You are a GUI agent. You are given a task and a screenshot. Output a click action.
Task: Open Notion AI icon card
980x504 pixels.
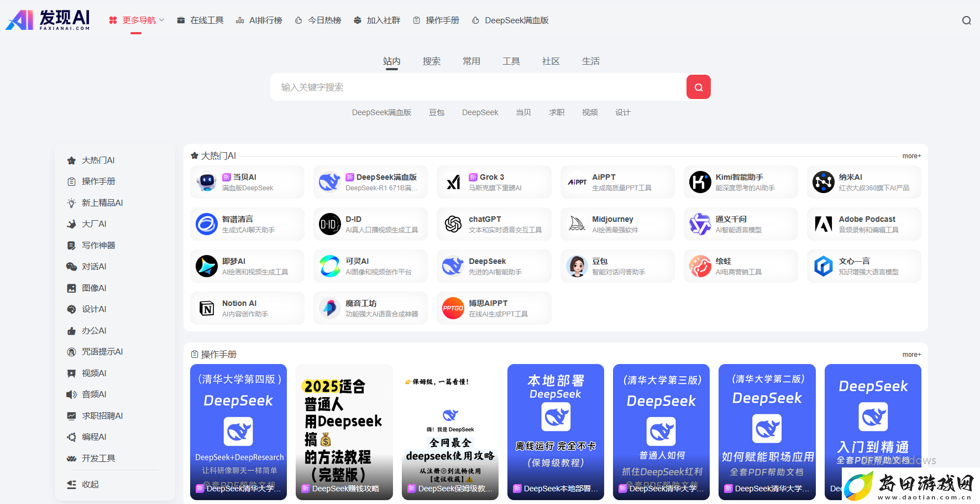tap(247, 308)
